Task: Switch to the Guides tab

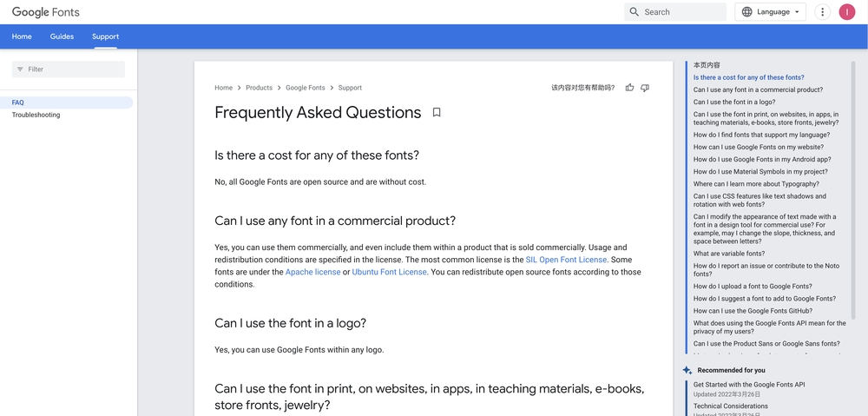Action: (62, 36)
